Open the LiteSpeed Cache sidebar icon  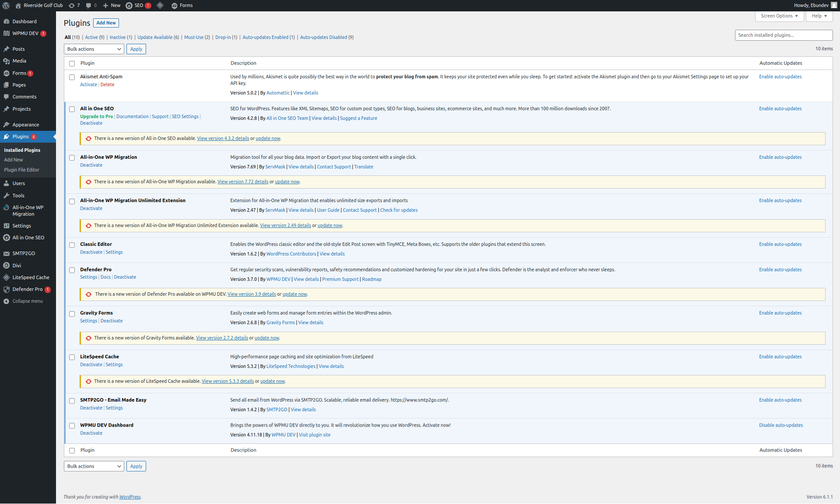coord(6,277)
